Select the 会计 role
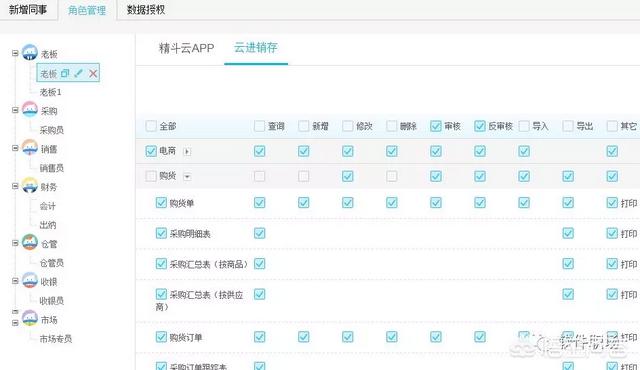 [47, 206]
